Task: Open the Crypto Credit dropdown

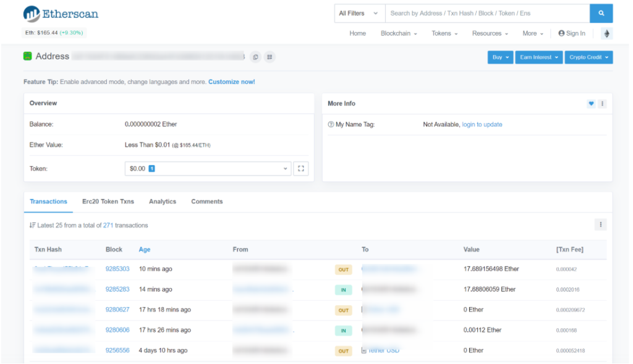Action: pyautogui.click(x=588, y=57)
